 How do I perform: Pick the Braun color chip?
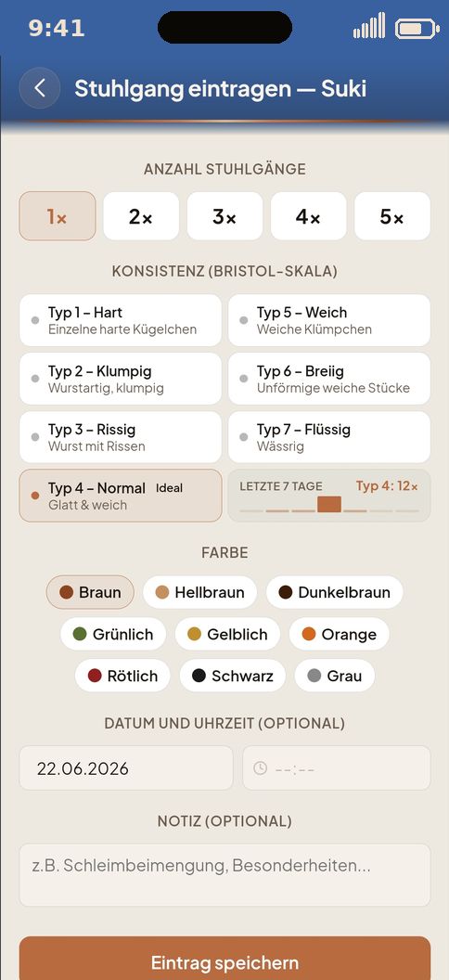91,592
